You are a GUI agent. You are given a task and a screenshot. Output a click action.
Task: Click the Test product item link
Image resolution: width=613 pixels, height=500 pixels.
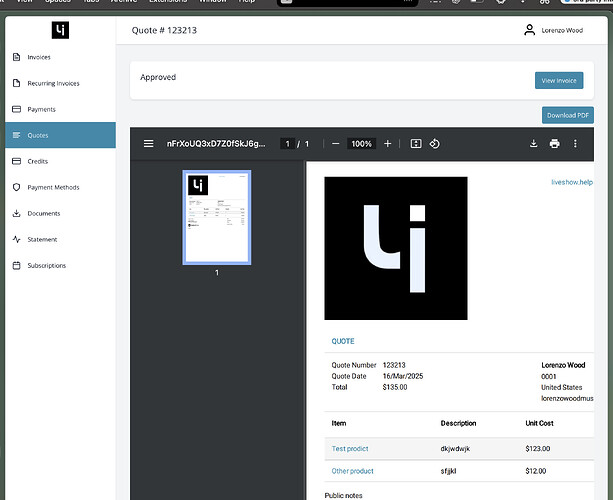point(350,449)
